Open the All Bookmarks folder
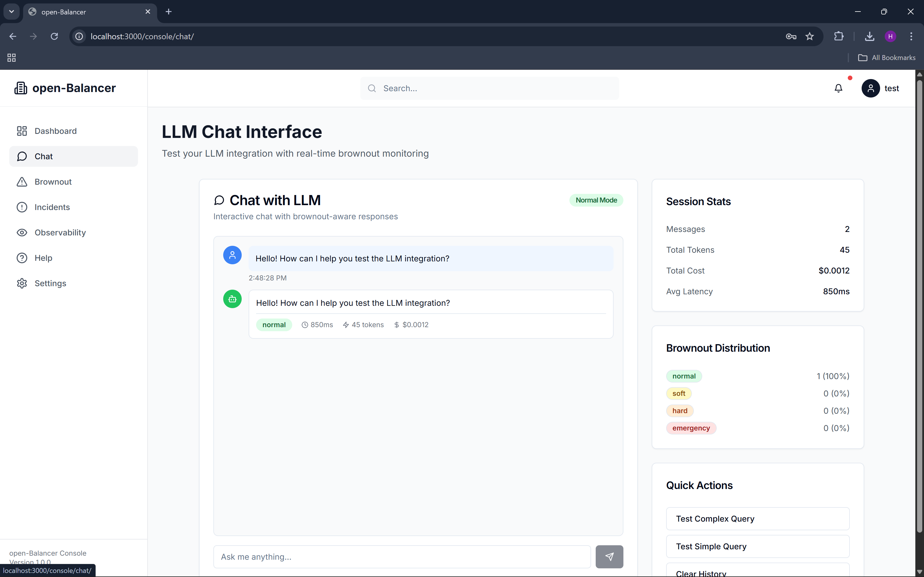 (x=886, y=58)
